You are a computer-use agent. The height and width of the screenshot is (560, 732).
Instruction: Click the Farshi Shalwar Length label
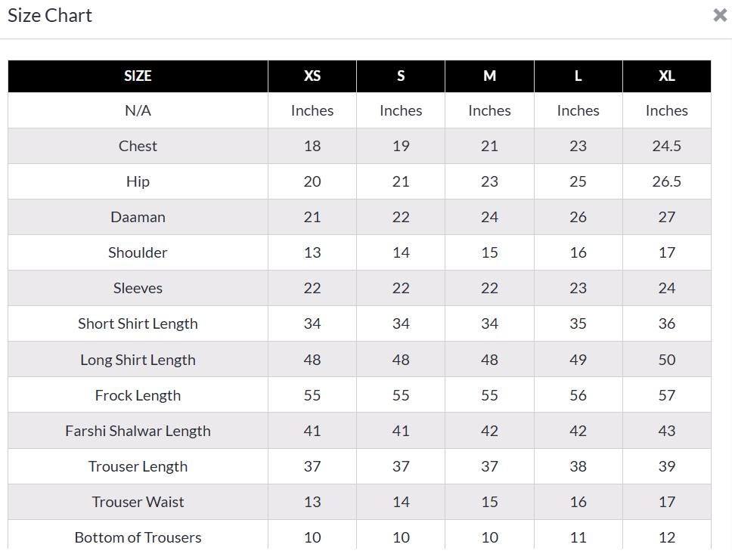coord(138,431)
